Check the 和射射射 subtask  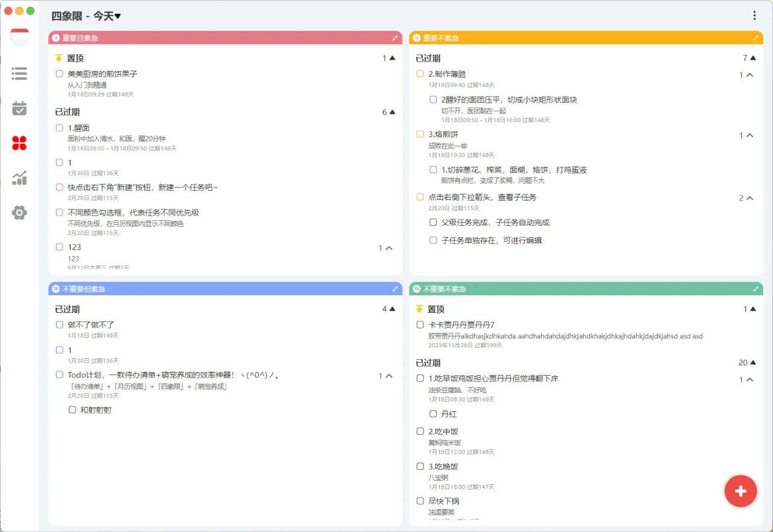72,409
